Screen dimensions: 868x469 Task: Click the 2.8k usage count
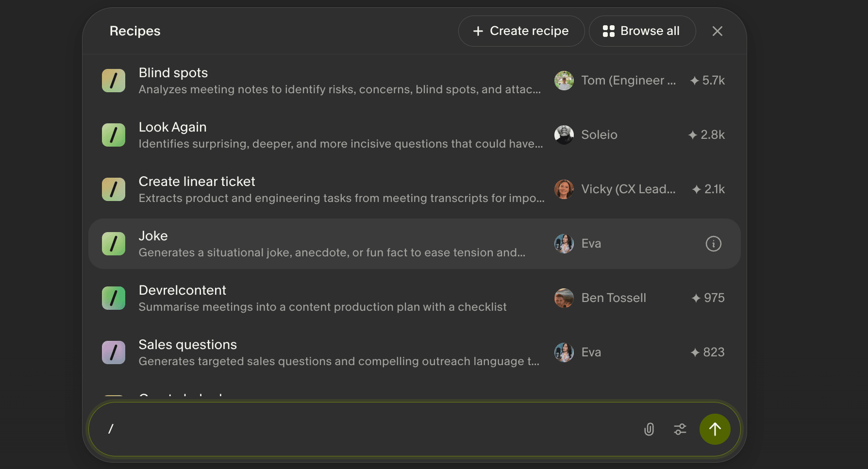[706, 135]
